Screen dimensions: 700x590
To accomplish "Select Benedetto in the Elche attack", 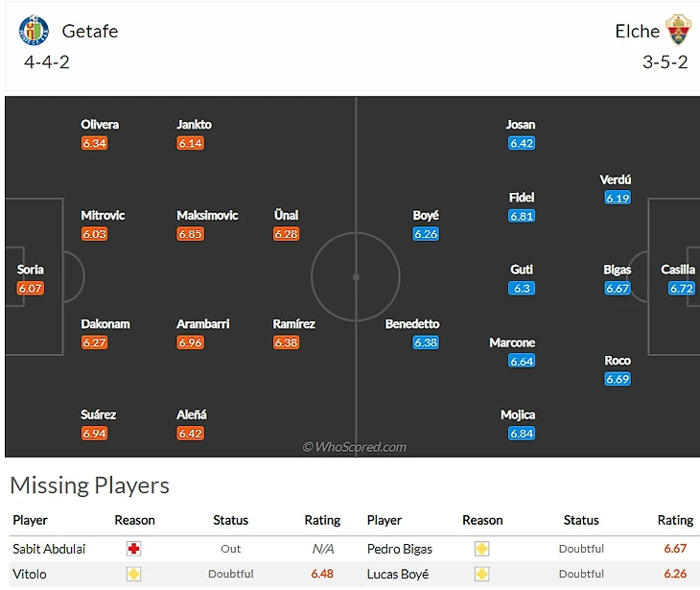I will [x=412, y=324].
